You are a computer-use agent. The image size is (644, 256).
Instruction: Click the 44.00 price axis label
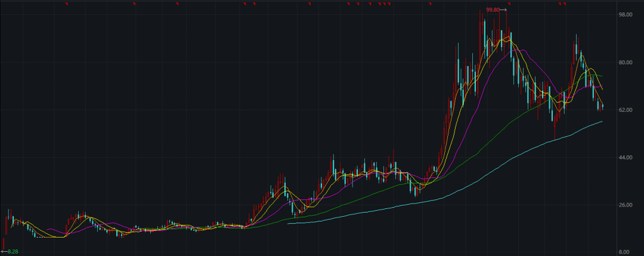click(x=625, y=158)
